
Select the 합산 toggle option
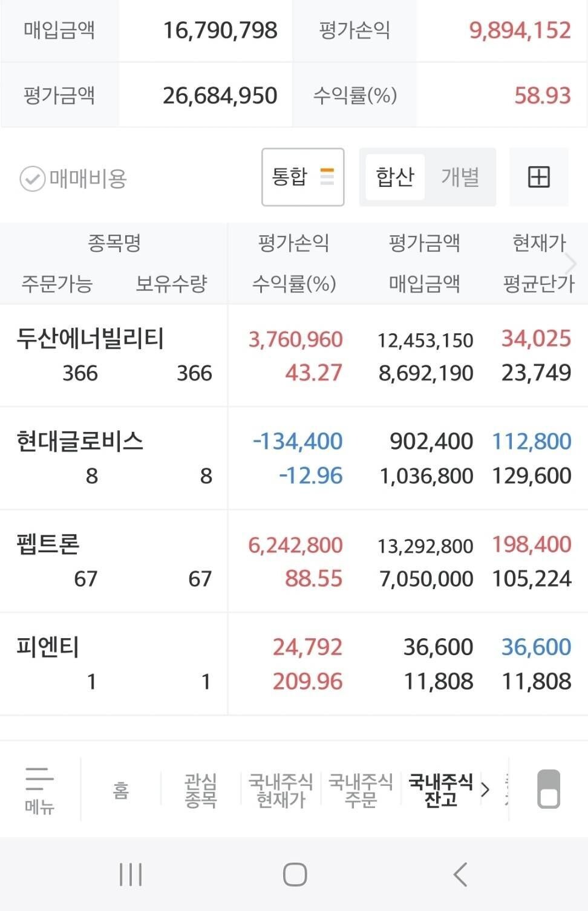394,177
